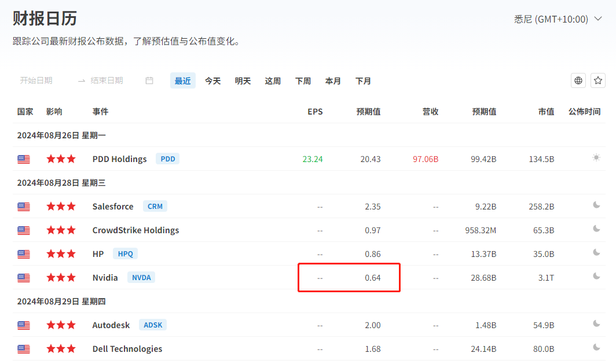This screenshot has width=616, height=364.
Task: Click the sun icon in PDD Holdings row
Action: coord(596,158)
